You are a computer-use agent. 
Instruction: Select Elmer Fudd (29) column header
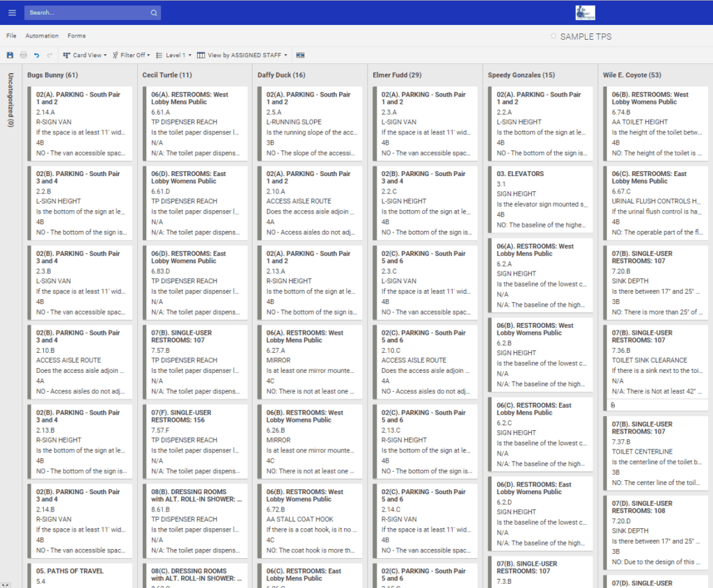click(x=397, y=75)
